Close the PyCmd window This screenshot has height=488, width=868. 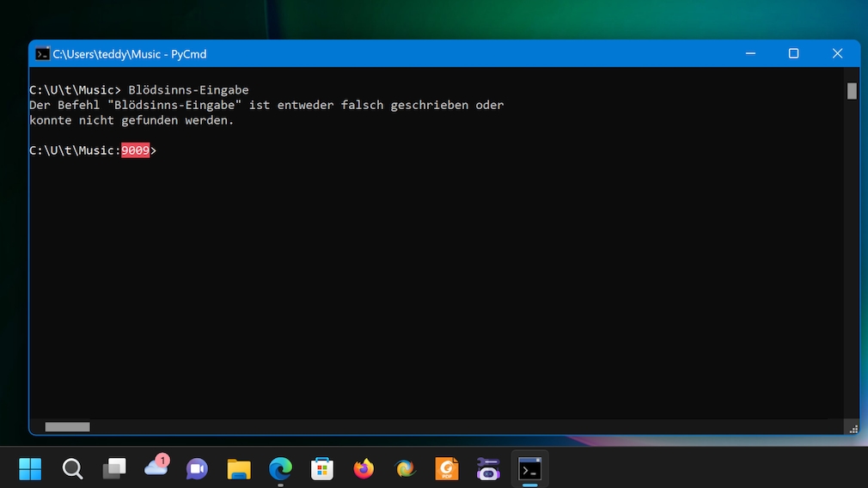click(838, 53)
